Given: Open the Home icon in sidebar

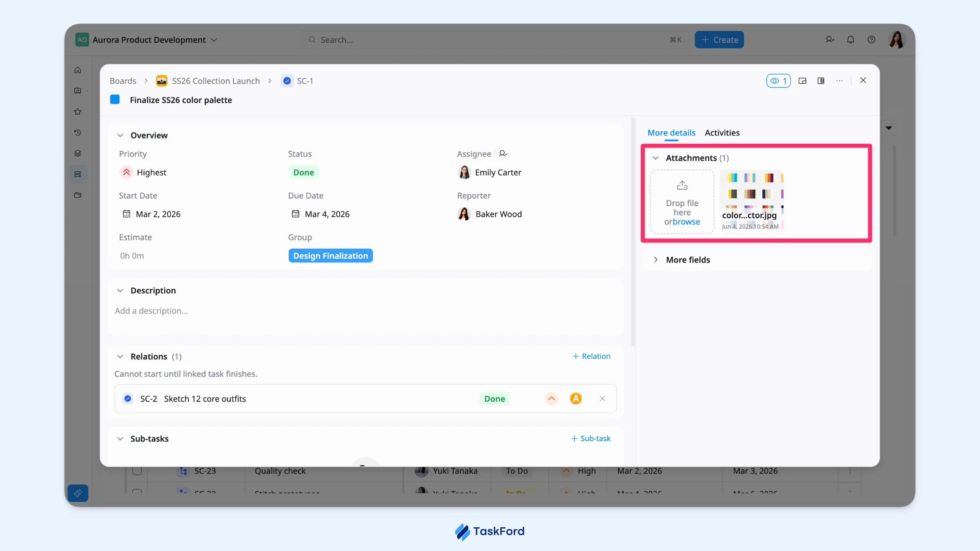Looking at the screenshot, I should pos(78,70).
